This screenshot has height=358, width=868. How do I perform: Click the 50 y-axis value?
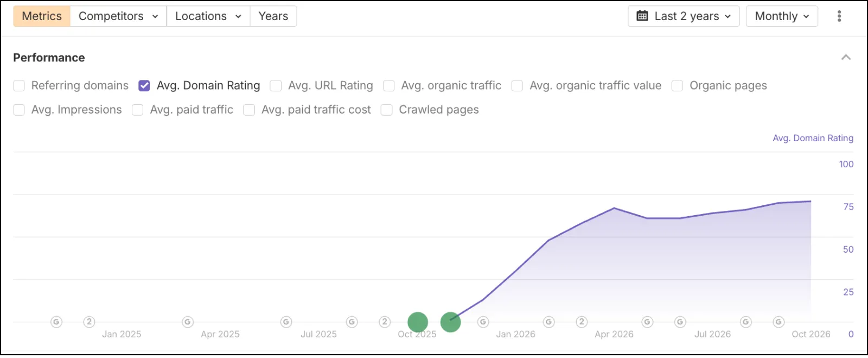848,249
